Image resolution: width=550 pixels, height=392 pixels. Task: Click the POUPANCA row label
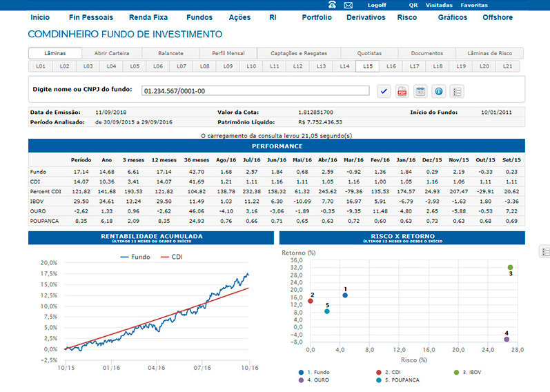click(x=45, y=221)
